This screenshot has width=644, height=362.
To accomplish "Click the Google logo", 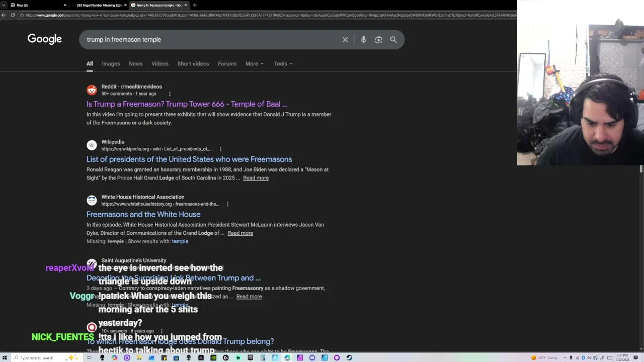I will point(45,39).
